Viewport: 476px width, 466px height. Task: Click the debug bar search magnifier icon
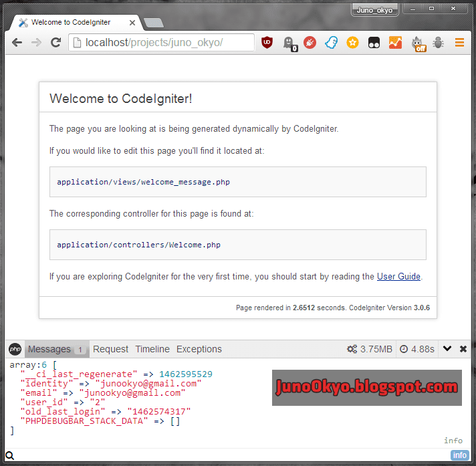point(10,456)
